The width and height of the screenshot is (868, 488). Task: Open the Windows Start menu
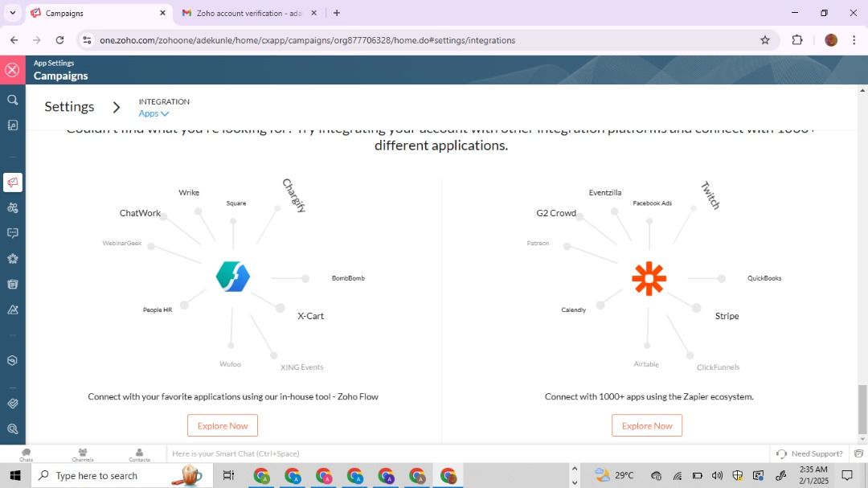click(15, 475)
